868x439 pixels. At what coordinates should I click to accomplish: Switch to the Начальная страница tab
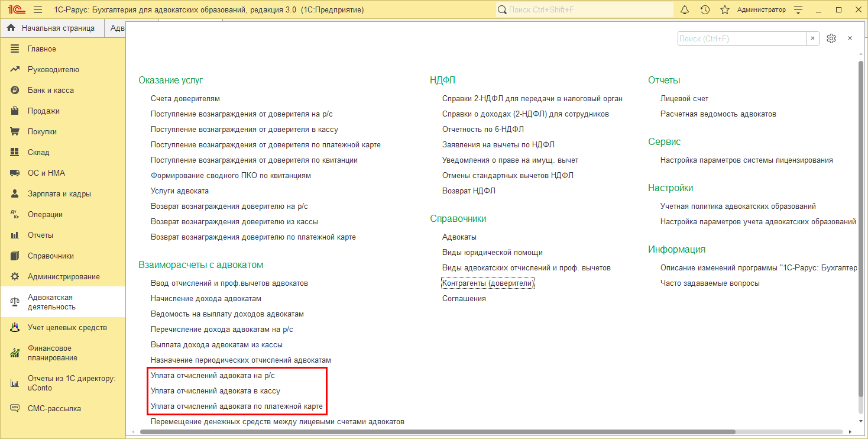coord(57,28)
